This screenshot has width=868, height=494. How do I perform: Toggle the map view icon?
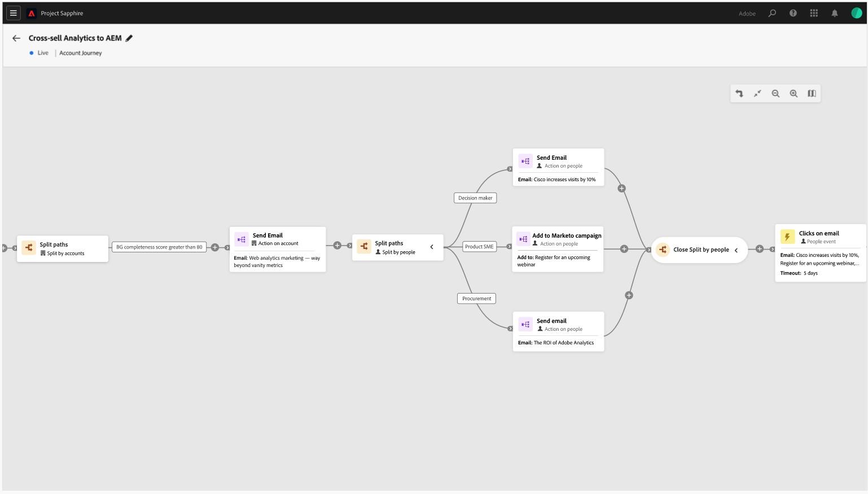coord(812,94)
